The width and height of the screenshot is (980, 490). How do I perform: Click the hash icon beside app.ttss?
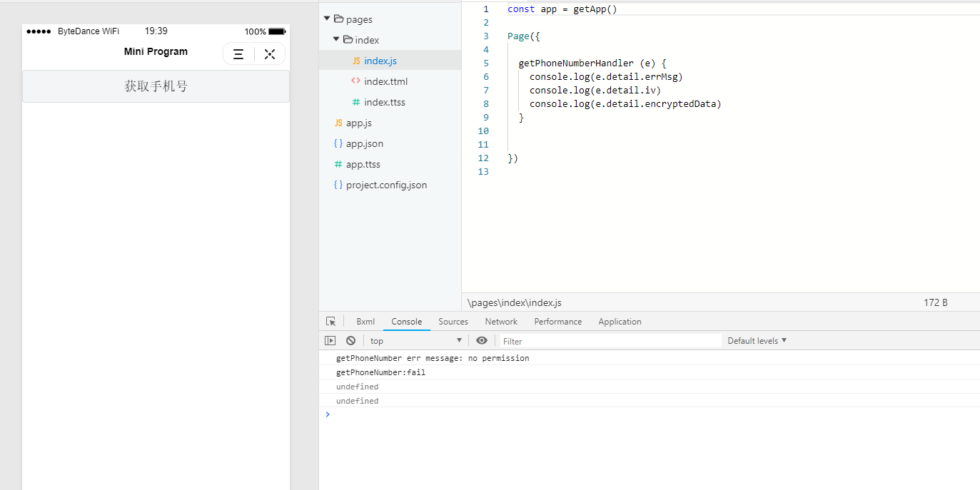pos(338,164)
